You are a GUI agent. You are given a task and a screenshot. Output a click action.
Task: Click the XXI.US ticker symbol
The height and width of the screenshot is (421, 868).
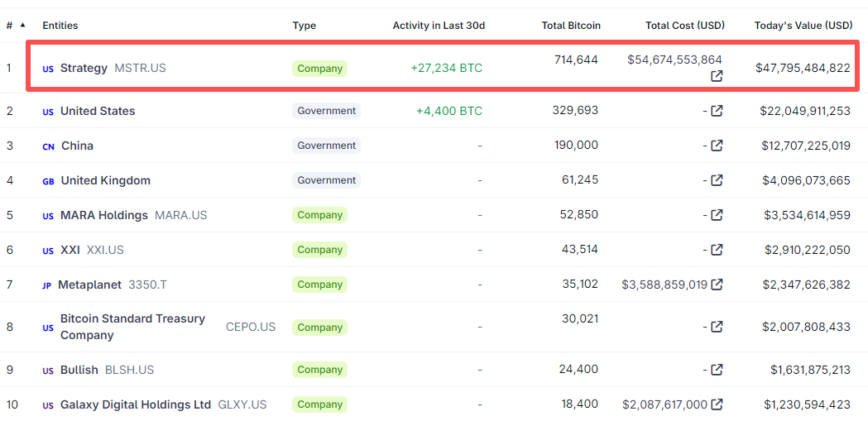(x=105, y=250)
